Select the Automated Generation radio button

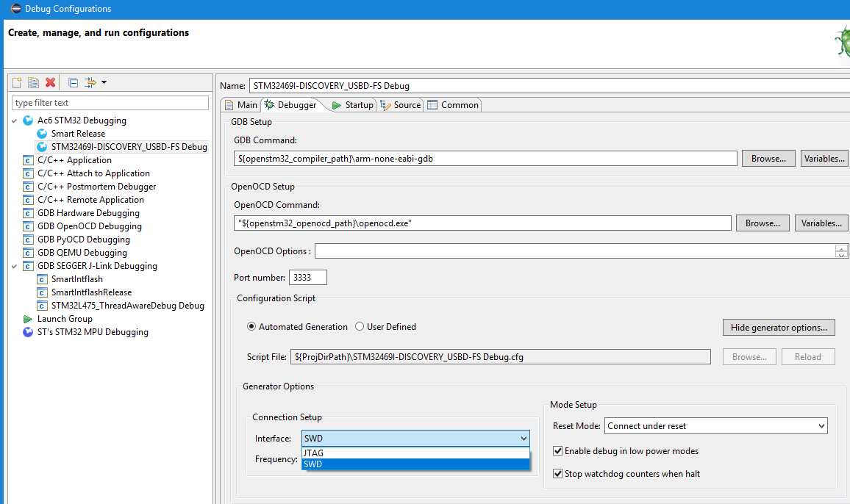point(252,327)
